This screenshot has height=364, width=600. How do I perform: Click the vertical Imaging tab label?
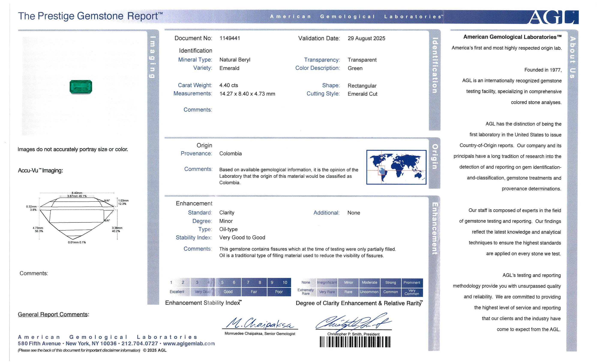click(x=152, y=57)
